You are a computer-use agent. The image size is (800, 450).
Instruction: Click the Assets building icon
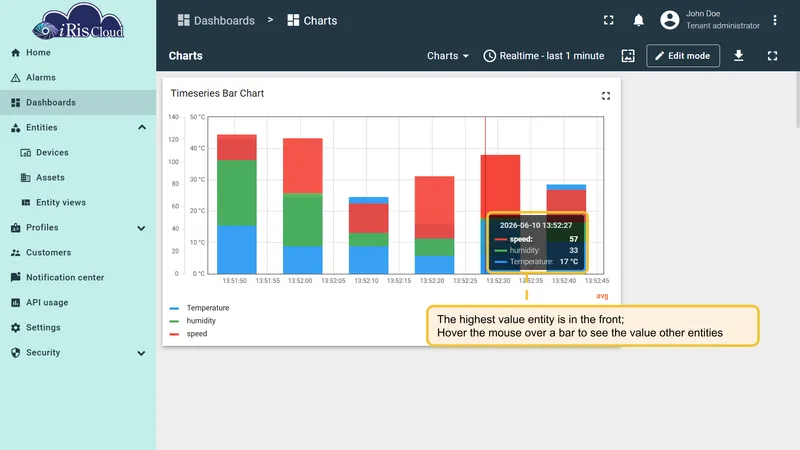click(x=26, y=178)
